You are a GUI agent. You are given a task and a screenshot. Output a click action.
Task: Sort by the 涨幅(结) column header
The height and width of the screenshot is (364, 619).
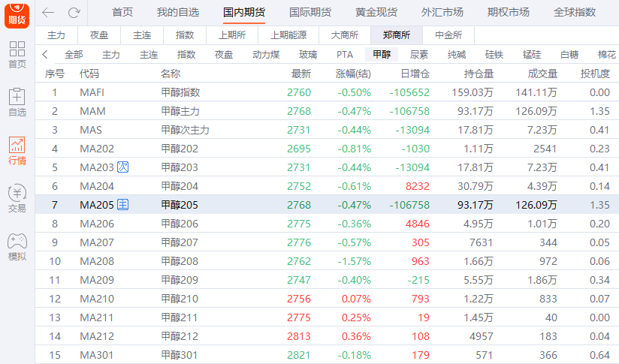point(353,74)
